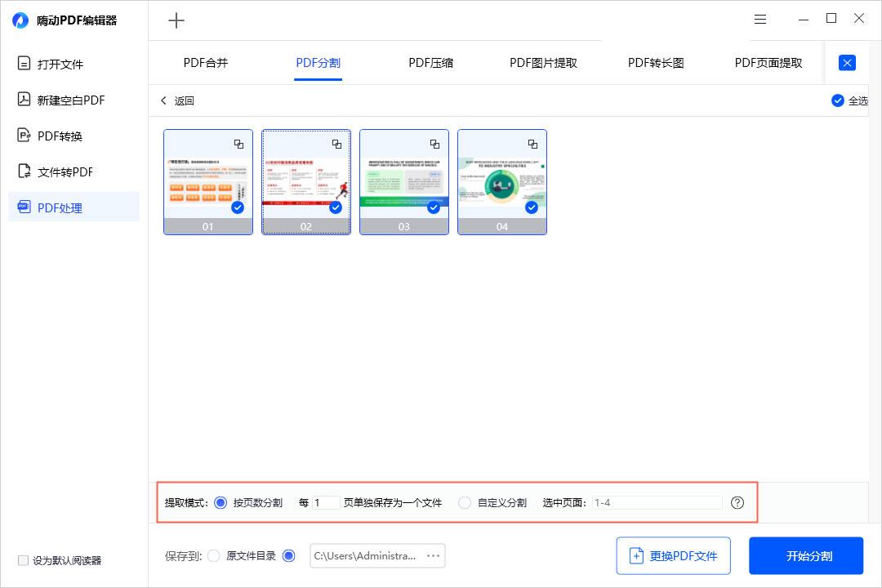Select the 按页数分割 radio button
882x588 pixels.
coord(220,502)
